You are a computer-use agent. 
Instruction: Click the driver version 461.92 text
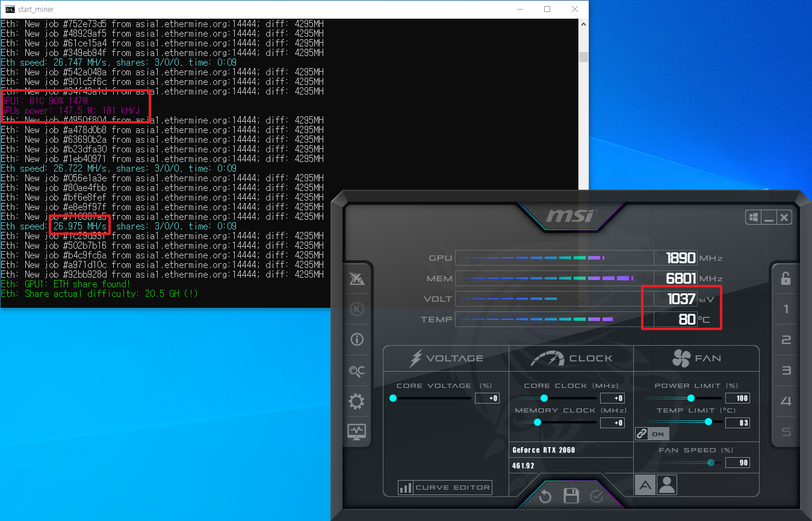tap(523, 466)
